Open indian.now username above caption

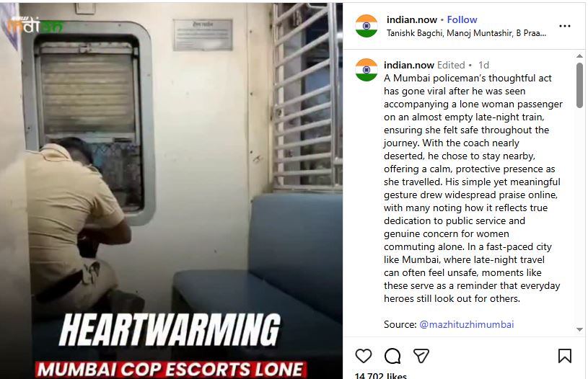tap(409, 65)
